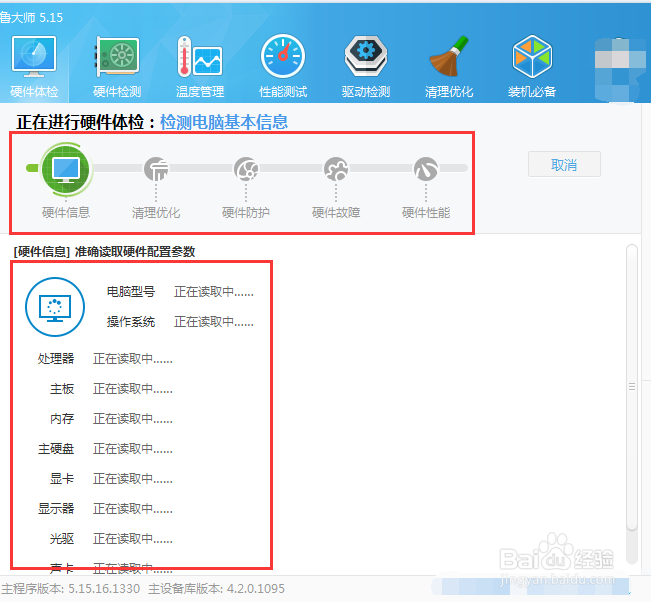Viewport: 651px width, 602px height.
Task: Click the 电脑型号 label
Action: coord(131,292)
